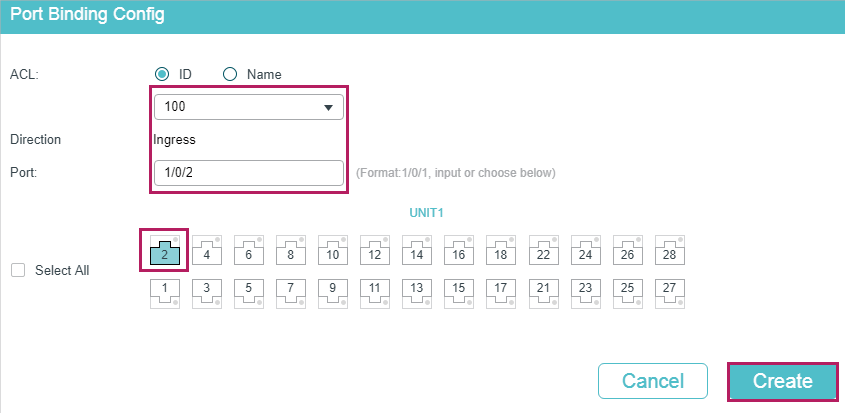Viewport: 845px width, 413px height.
Task: Select port 9 icon
Action: click(x=332, y=292)
